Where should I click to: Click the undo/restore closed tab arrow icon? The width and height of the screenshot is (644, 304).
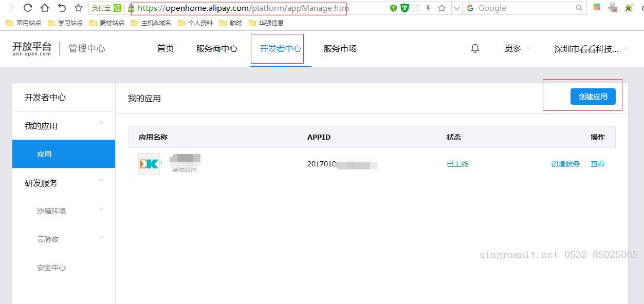[62, 8]
